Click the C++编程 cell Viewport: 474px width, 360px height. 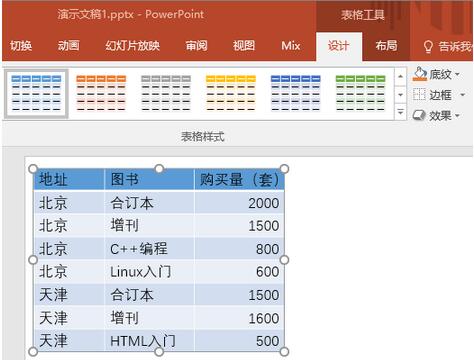[x=149, y=249]
